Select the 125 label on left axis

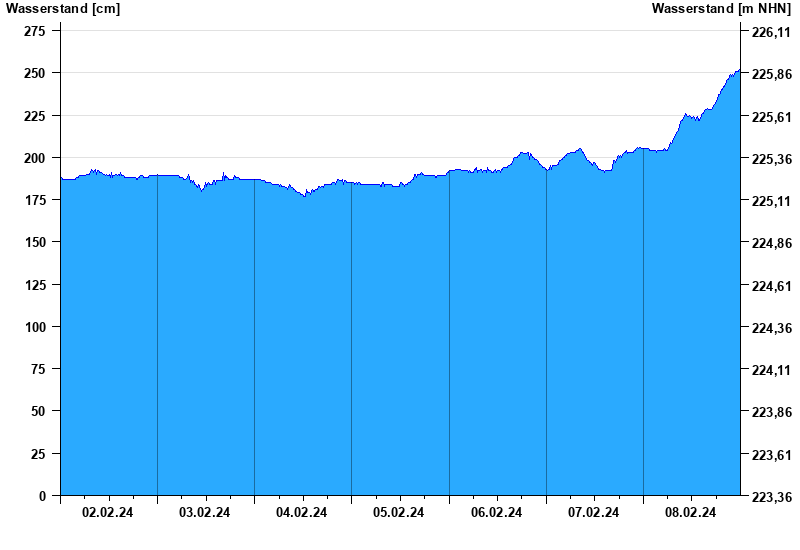tap(35, 285)
